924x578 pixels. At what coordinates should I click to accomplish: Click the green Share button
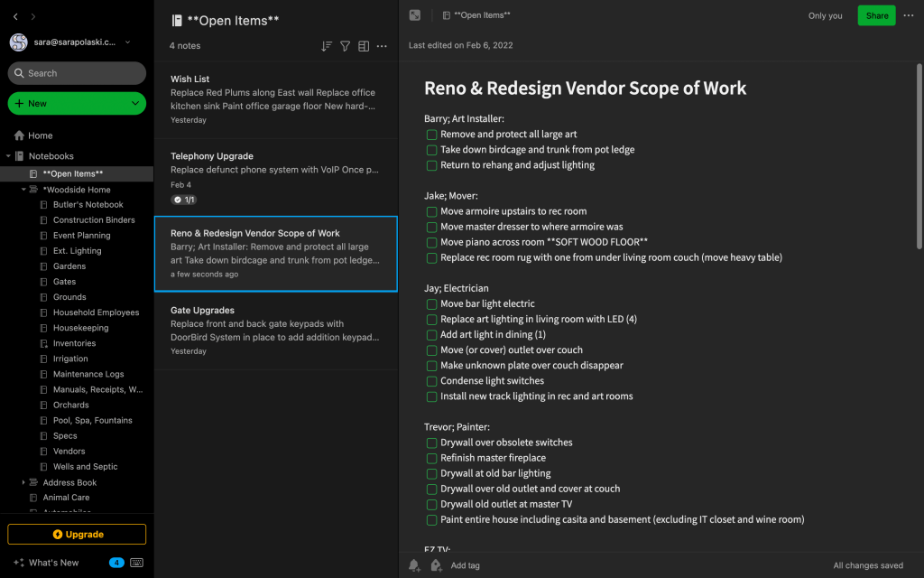point(876,15)
